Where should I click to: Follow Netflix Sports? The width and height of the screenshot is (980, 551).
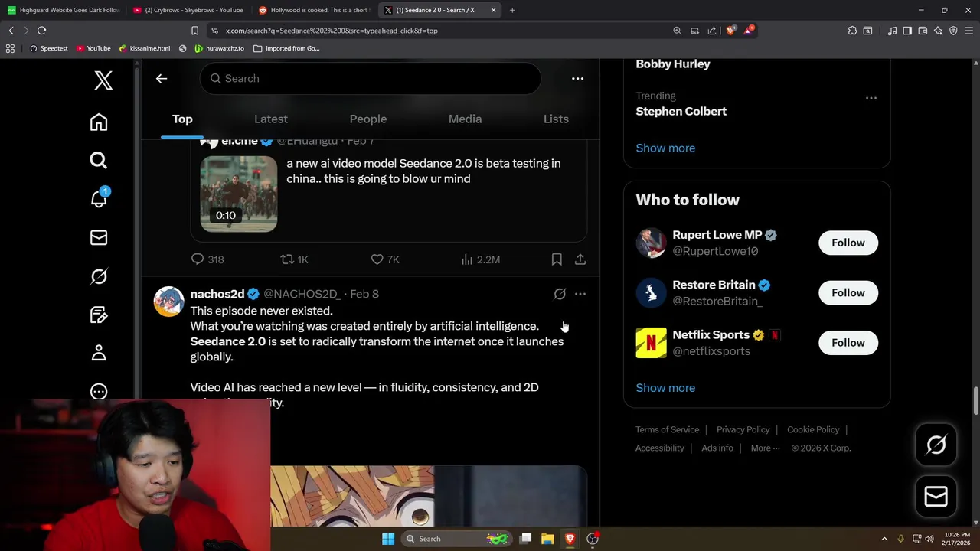[x=848, y=343]
